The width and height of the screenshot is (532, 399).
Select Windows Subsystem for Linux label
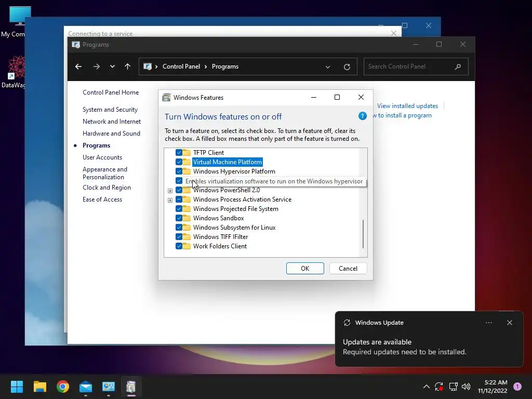coord(234,228)
